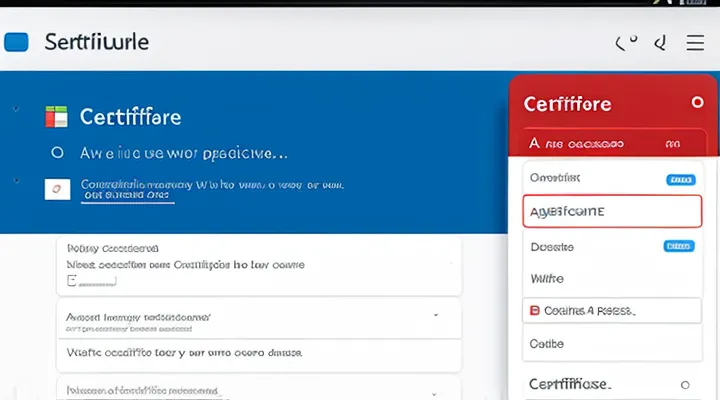Expand the bottom card using its chevron
Screen dimensions: 720x400
coord(436,389)
